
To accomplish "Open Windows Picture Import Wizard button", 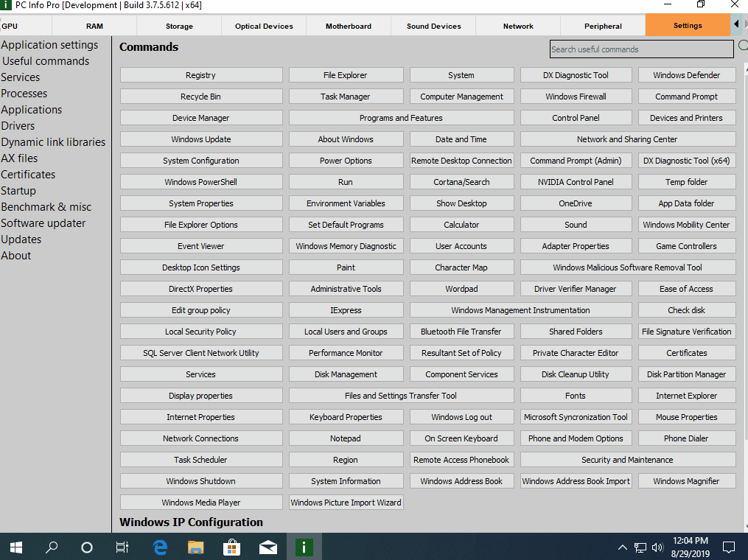I will tap(346, 503).
